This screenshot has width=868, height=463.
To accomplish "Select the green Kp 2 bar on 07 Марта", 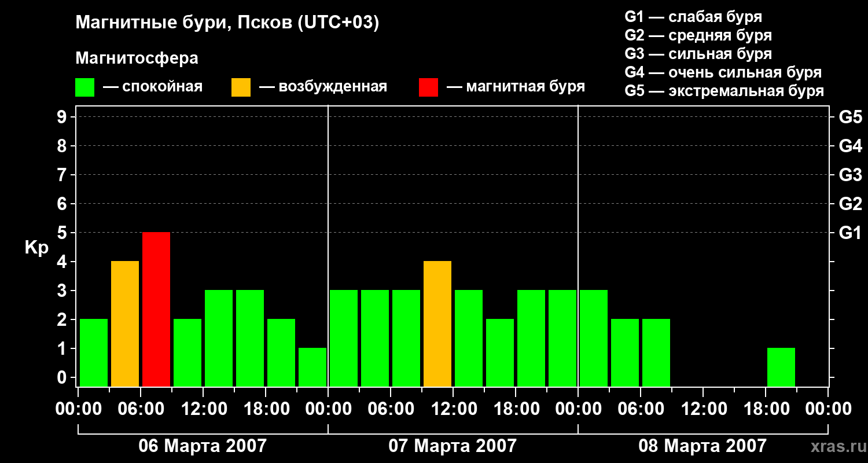I will [x=500, y=352].
